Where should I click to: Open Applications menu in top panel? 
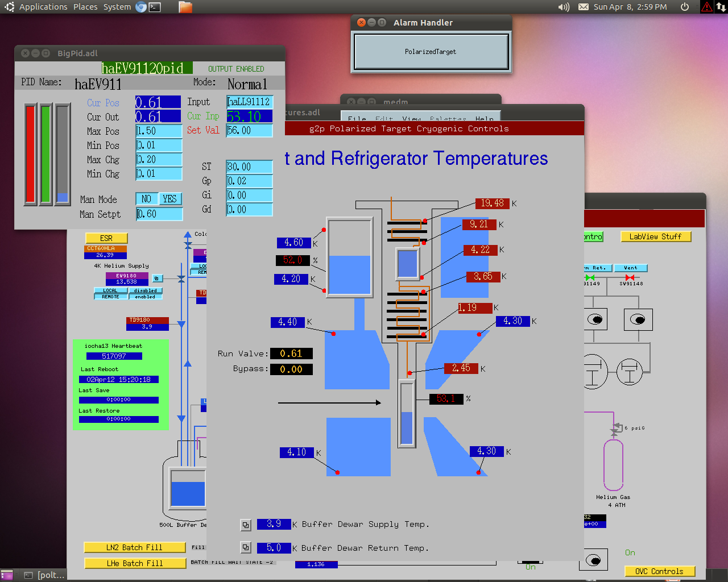43,7
